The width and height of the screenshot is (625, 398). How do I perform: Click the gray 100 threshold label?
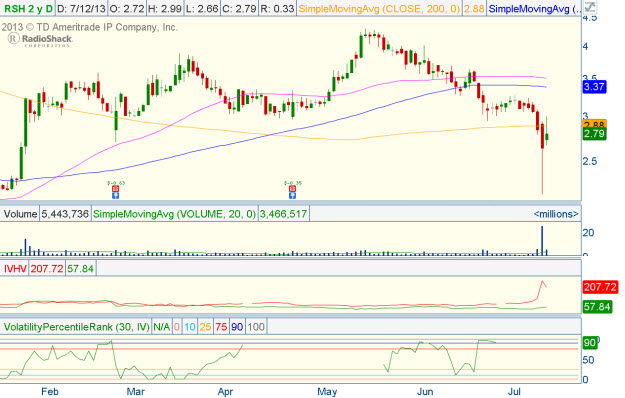click(x=256, y=327)
